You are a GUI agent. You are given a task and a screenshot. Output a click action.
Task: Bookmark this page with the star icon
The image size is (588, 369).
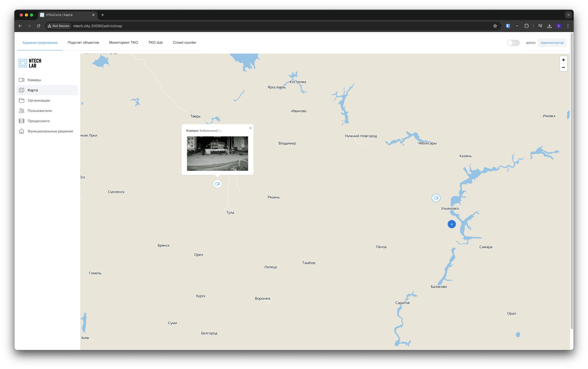(x=495, y=26)
